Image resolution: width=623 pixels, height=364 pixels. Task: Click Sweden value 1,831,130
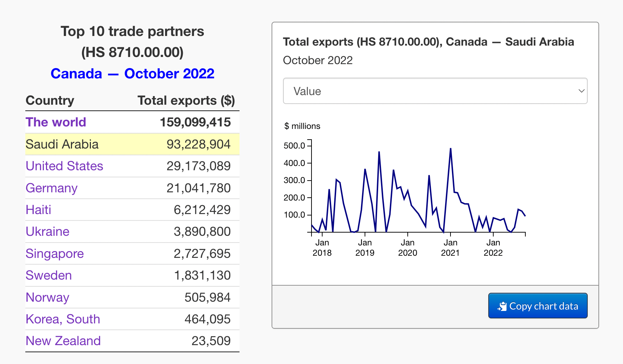tap(202, 275)
